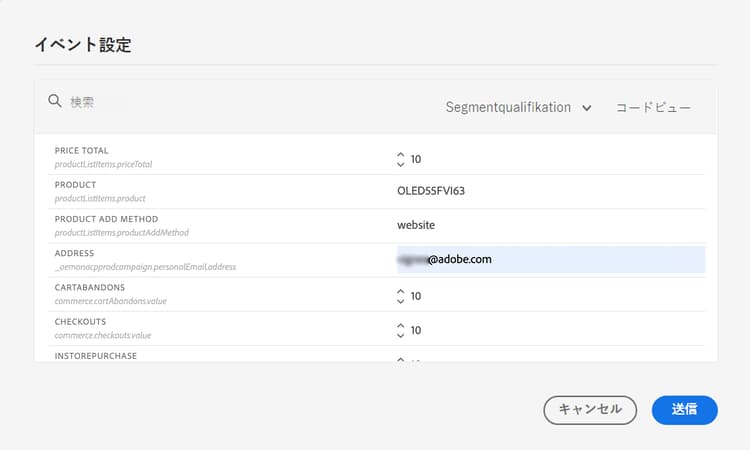Decrement the CARTABANDONS value arrow
Viewport: 750px width, 450px height.
point(401,301)
